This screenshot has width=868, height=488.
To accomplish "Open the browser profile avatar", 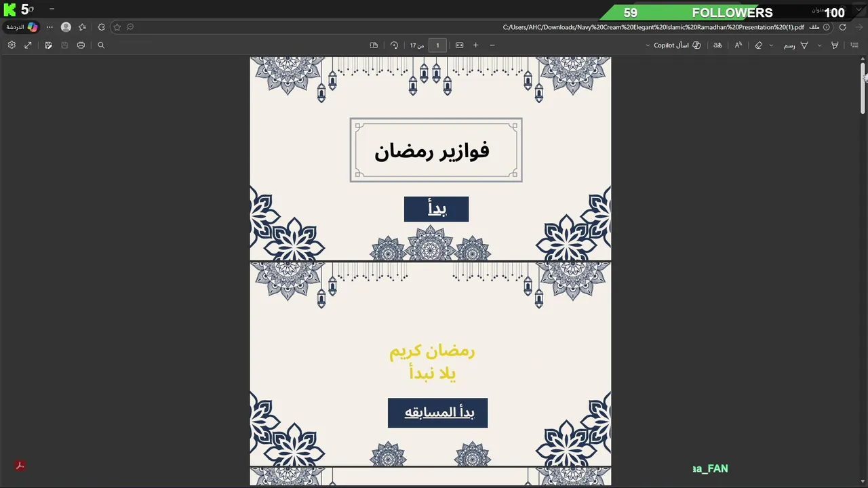I will [x=66, y=27].
